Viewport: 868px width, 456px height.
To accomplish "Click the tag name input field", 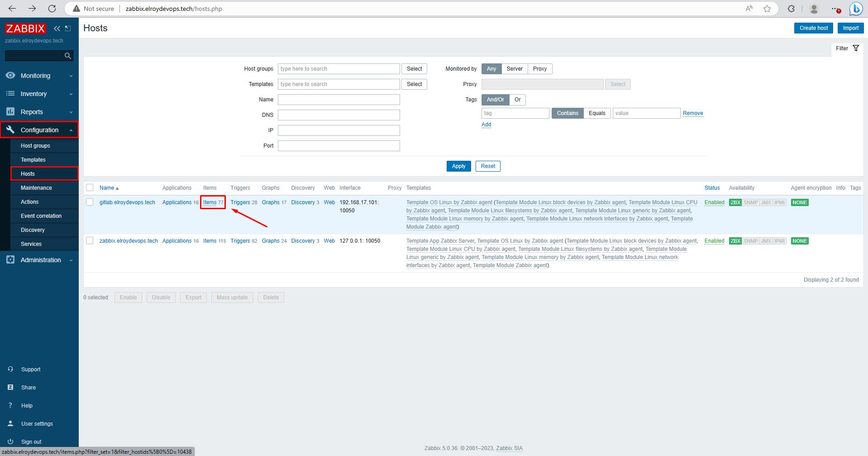I will tap(515, 113).
